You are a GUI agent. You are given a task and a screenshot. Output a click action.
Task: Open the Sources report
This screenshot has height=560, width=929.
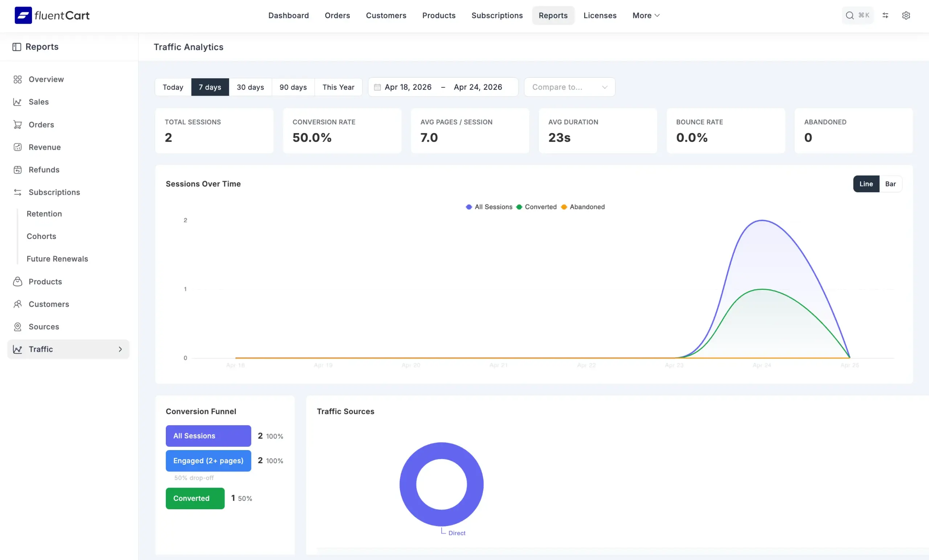44,327
